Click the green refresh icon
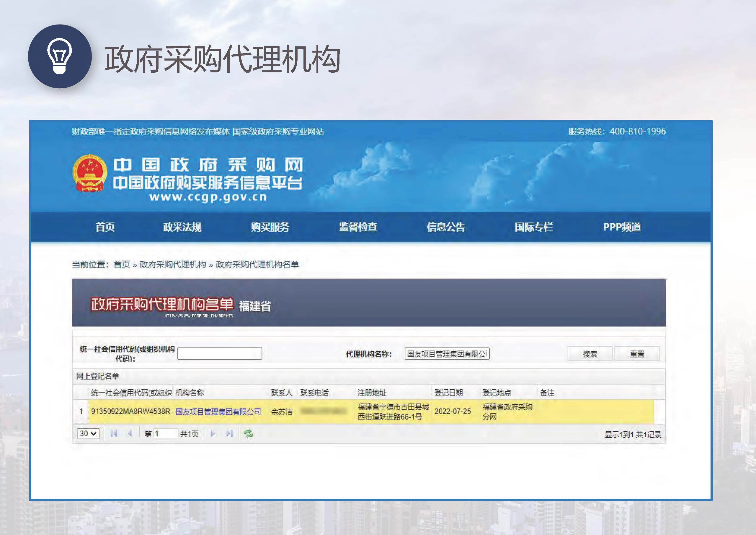This screenshot has width=756, height=535. [248, 434]
